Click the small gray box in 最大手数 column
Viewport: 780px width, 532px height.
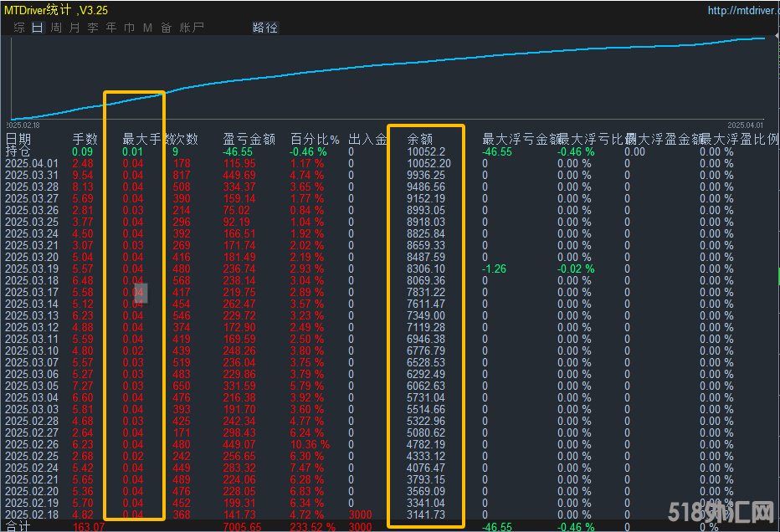[141, 293]
